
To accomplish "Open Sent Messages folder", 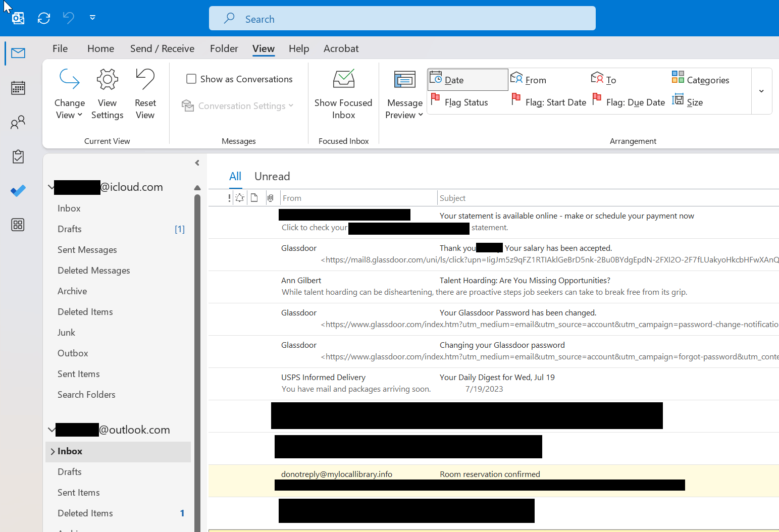I will pos(119,250).
